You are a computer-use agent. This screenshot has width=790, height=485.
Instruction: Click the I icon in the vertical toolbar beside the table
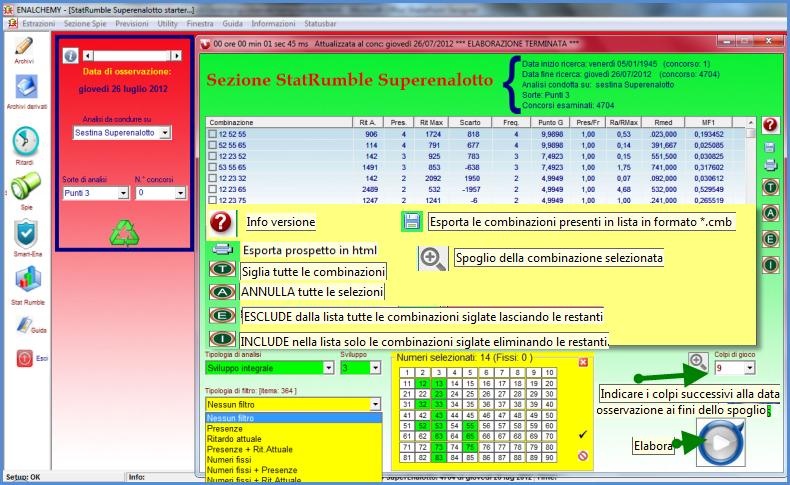click(x=770, y=264)
